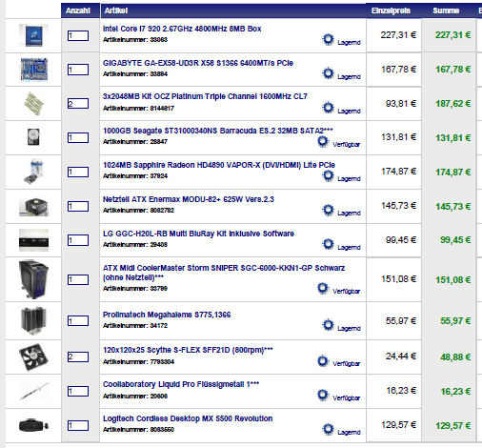Click the Anzahl column header
The width and height of the screenshot is (482, 448).
click(x=80, y=10)
